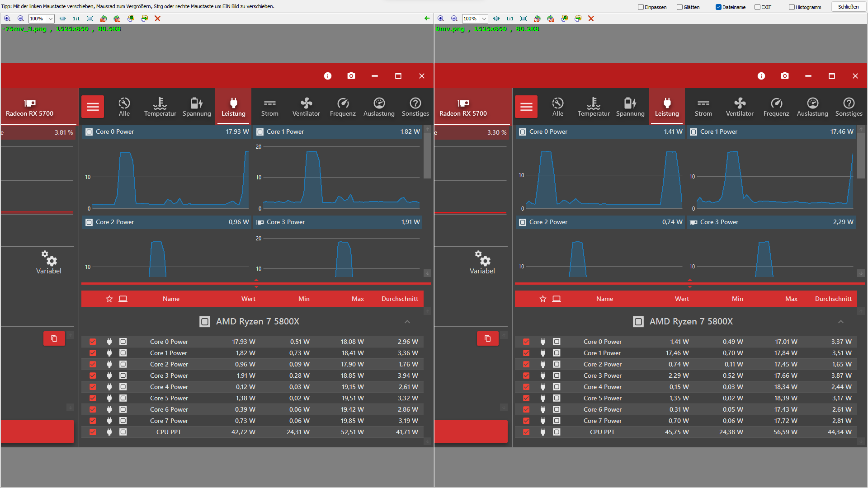Image resolution: width=868 pixels, height=488 pixels.
Task: Click the camera screenshot icon in left window
Action: (351, 76)
